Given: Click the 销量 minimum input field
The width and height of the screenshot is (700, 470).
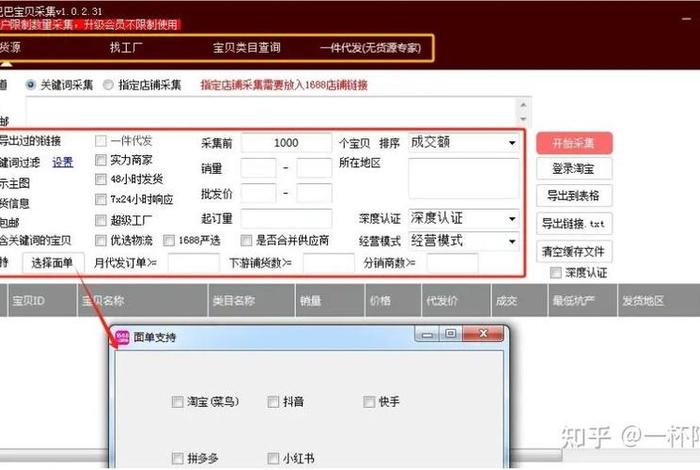Looking at the screenshot, I should pyautogui.click(x=258, y=168).
